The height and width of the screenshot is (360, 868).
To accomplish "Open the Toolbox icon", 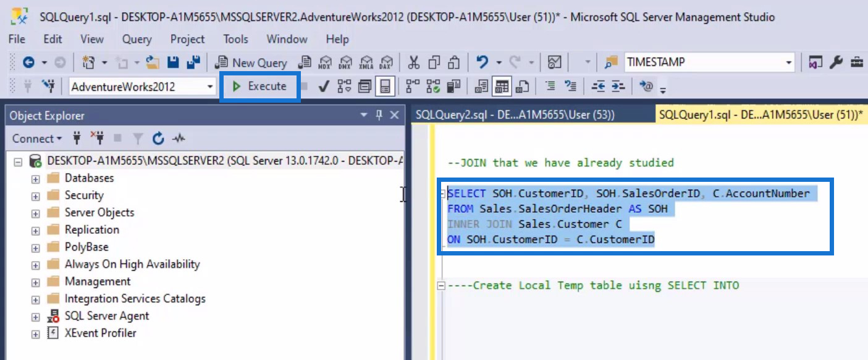I will (x=857, y=62).
